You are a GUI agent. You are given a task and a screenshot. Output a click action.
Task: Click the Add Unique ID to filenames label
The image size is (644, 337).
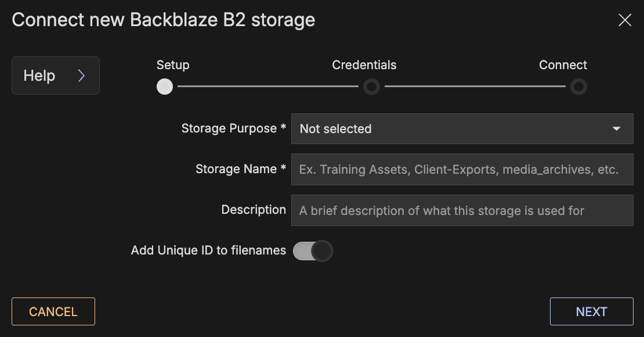[208, 250]
